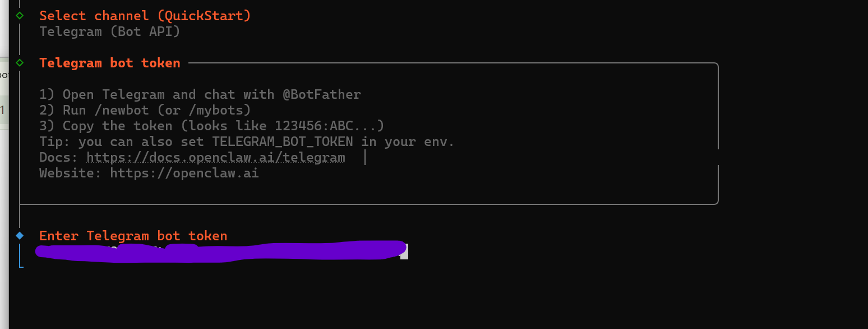Screen dimensions: 868x329
Task: Focus the redacted bot token input line
Action: pyautogui.click(x=219, y=252)
